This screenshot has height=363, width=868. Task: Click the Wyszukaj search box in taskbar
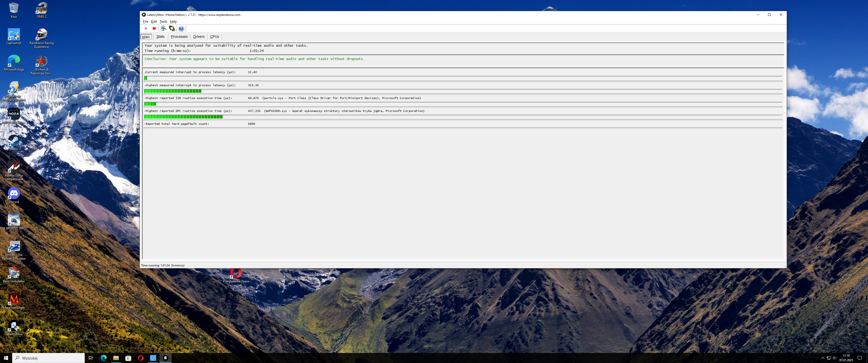[48, 358]
